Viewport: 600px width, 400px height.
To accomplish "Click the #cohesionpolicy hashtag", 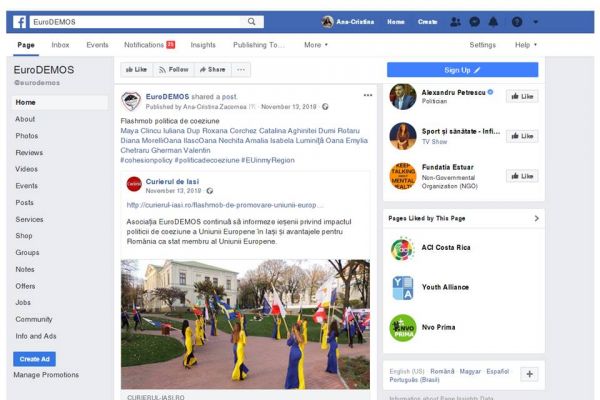I will [147, 160].
